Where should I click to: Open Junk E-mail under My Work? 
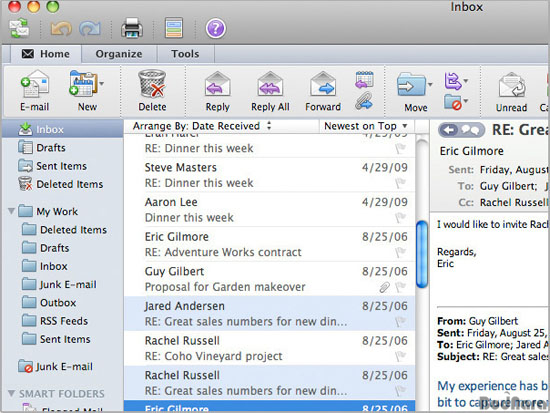click(59, 284)
